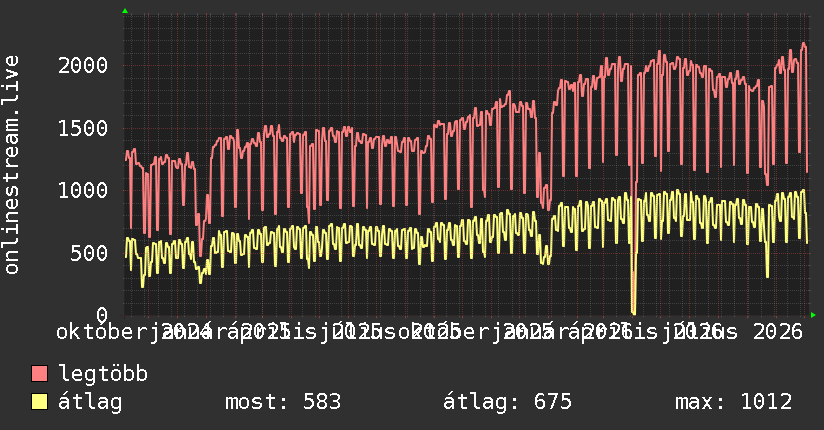Click the yellow átlag legend color swatch
824x430 pixels.
point(39,402)
